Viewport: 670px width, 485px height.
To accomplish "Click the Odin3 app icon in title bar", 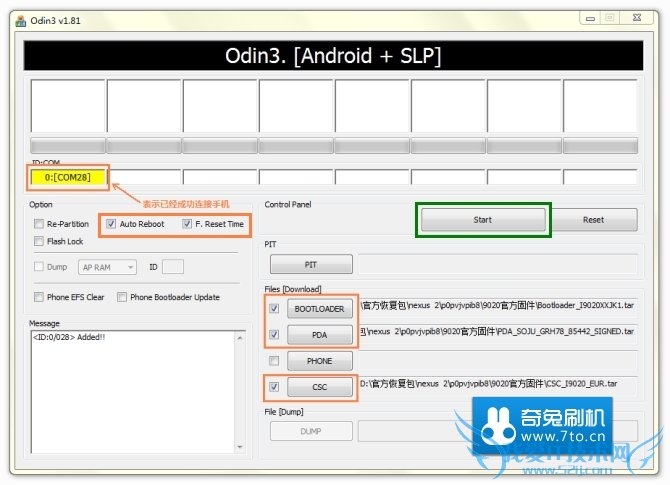I will (20, 20).
